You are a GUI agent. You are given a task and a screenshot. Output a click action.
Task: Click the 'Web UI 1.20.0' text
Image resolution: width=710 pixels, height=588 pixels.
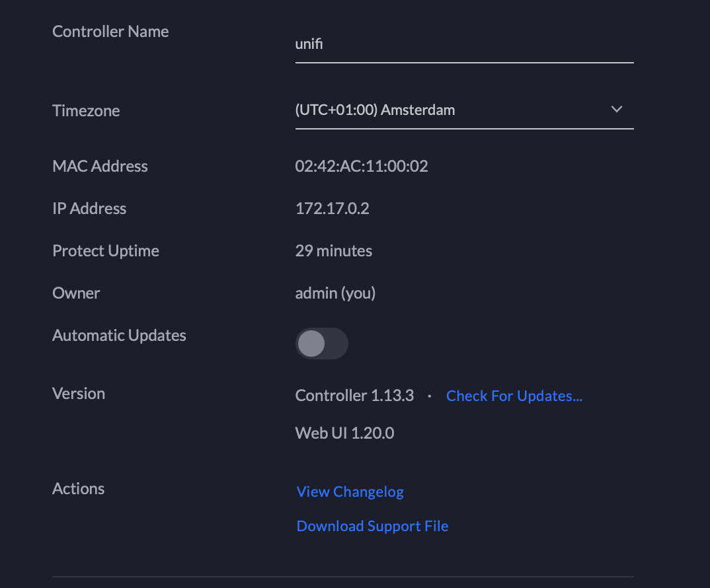(344, 433)
